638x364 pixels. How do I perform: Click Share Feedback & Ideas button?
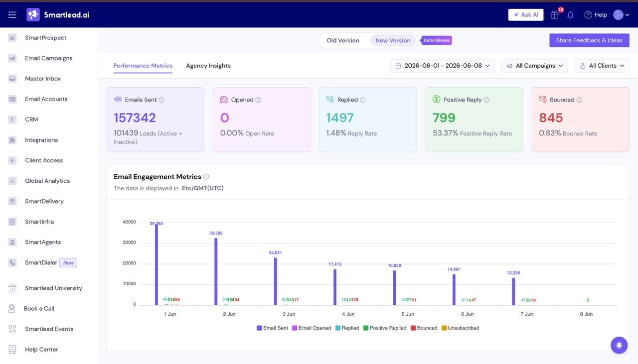tap(589, 40)
